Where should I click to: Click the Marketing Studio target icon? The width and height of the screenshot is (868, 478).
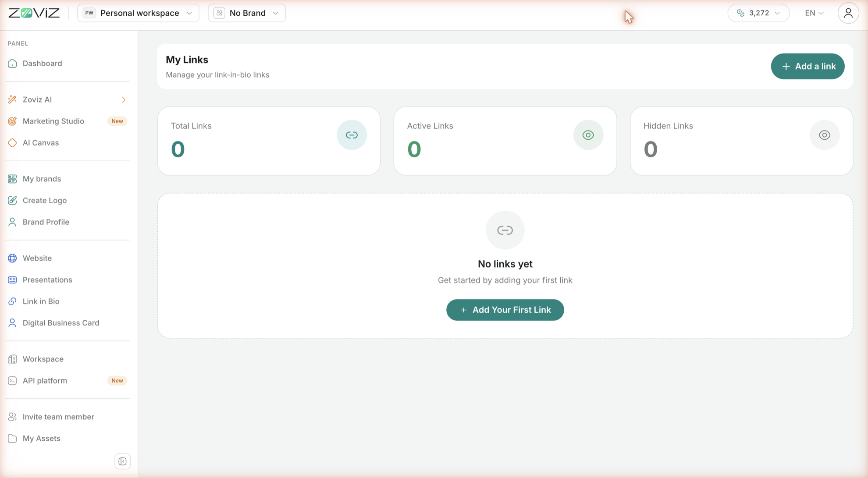[12, 121]
